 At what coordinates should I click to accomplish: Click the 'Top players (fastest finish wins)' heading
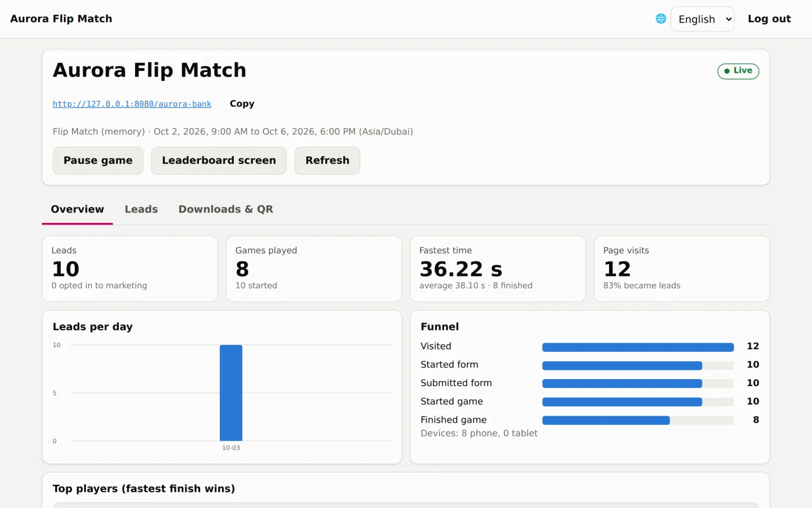144,489
